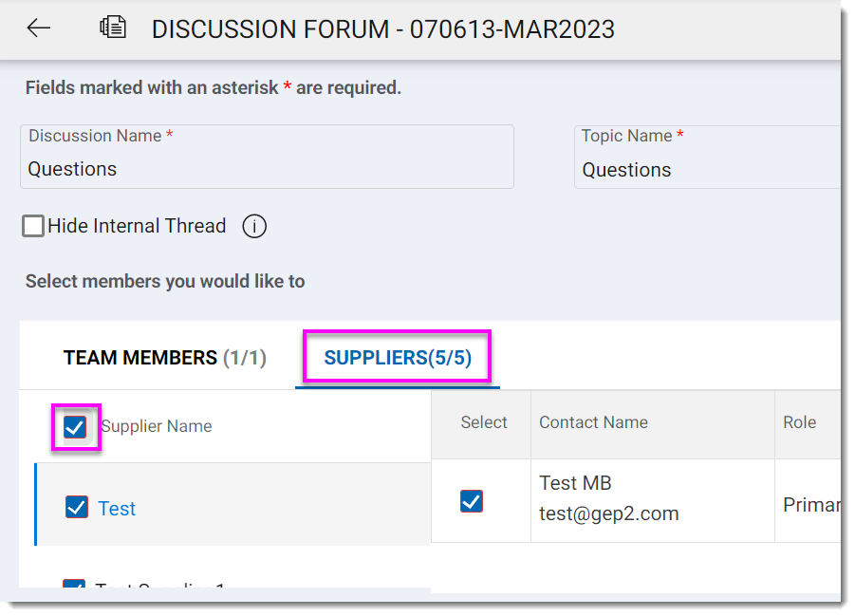
Task: Switch to the TEAM MEMBERS tab
Action: coord(164,357)
